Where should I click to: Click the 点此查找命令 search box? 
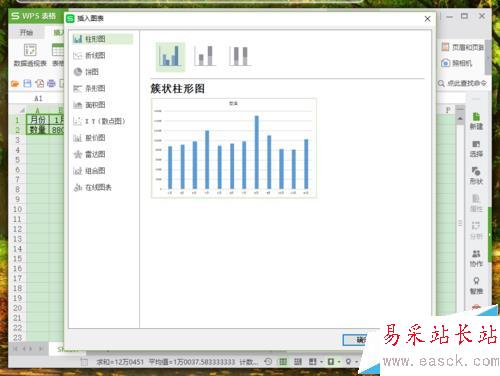point(463,83)
